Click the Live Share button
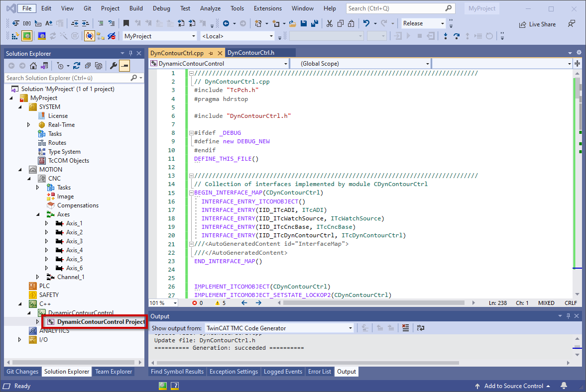The image size is (586, 392). pyautogui.click(x=537, y=24)
